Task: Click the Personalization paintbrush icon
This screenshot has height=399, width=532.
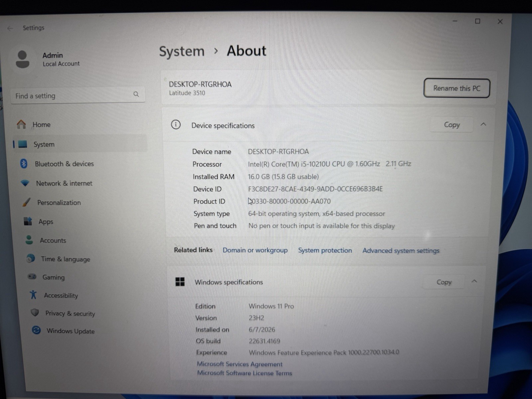Action: click(x=26, y=202)
